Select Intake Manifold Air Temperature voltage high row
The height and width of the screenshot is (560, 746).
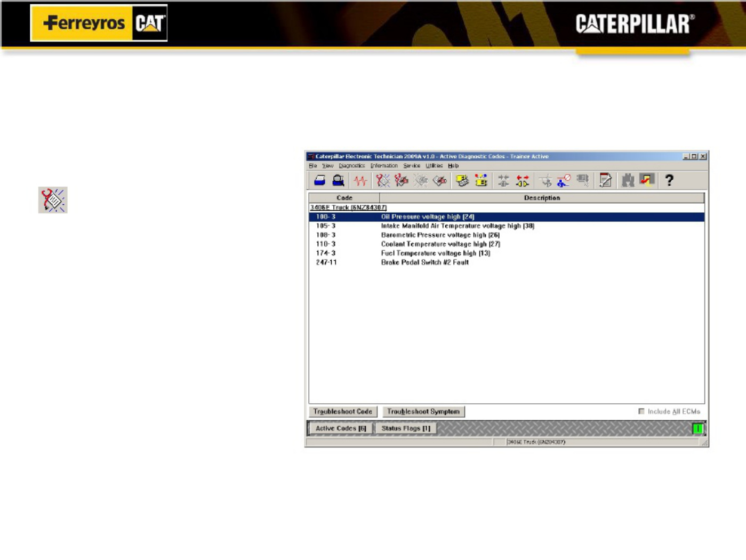click(507, 226)
